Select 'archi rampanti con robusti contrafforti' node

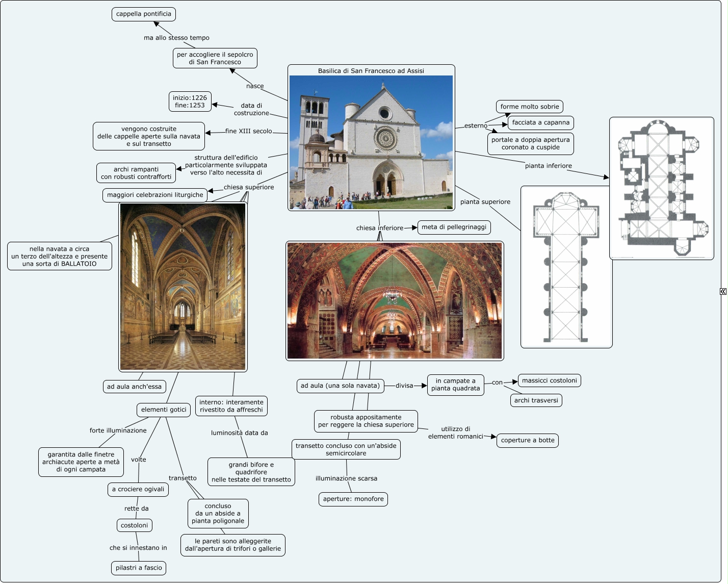click(x=136, y=173)
